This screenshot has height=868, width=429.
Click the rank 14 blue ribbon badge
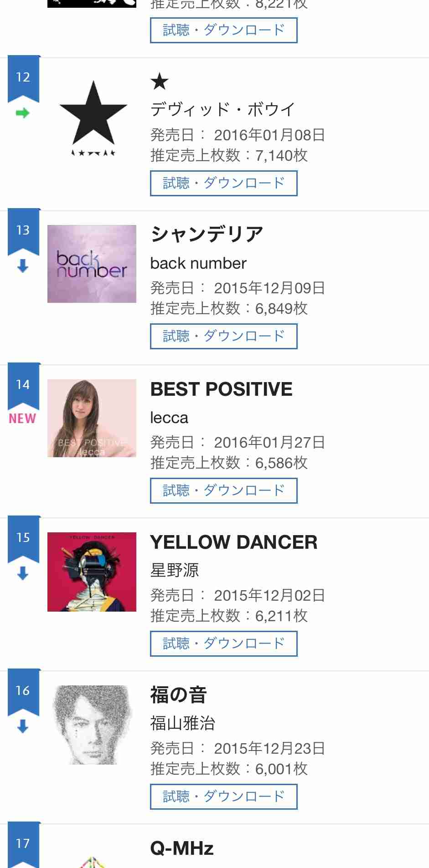click(x=23, y=385)
